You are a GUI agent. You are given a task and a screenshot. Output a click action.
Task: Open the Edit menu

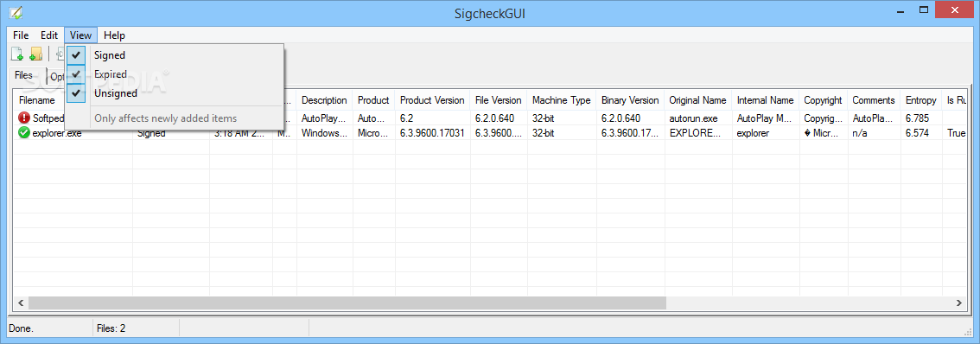pyautogui.click(x=49, y=35)
